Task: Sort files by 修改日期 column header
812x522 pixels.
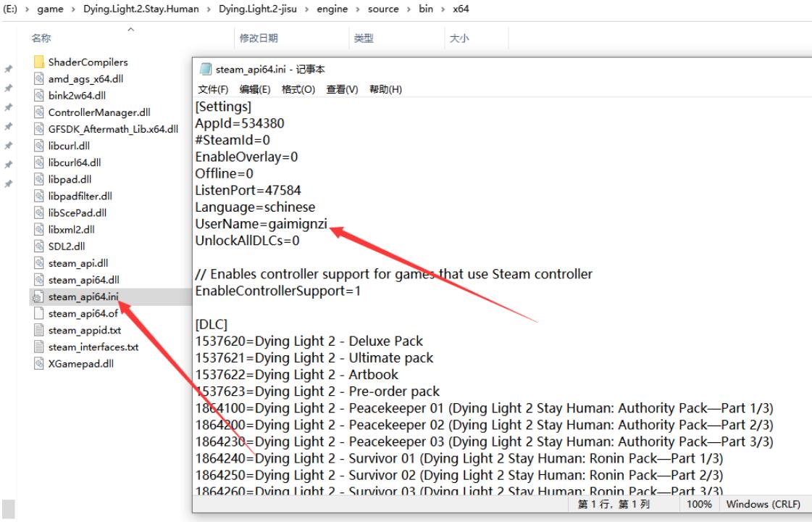Action: (259, 38)
